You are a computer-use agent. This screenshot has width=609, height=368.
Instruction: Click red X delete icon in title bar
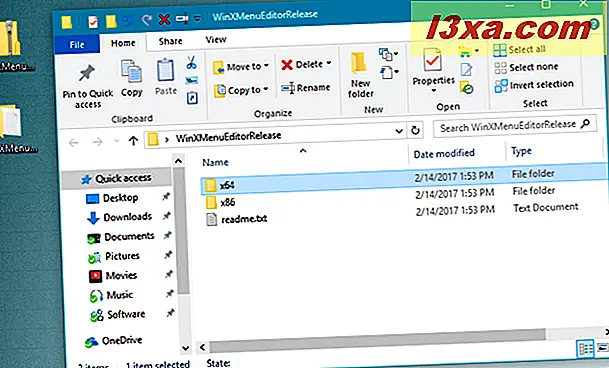164,19
